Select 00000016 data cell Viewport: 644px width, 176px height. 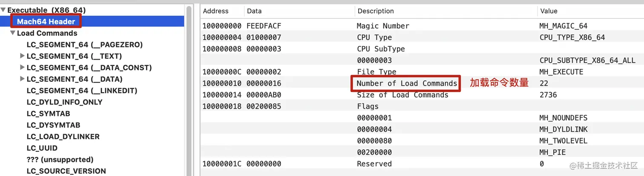[x=264, y=83]
